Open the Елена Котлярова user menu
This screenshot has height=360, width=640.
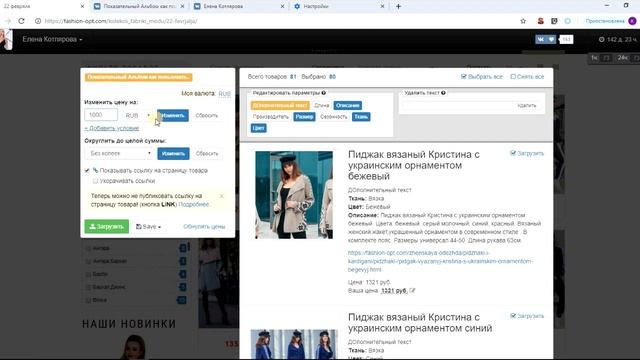pyautogui.click(x=52, y=40)
